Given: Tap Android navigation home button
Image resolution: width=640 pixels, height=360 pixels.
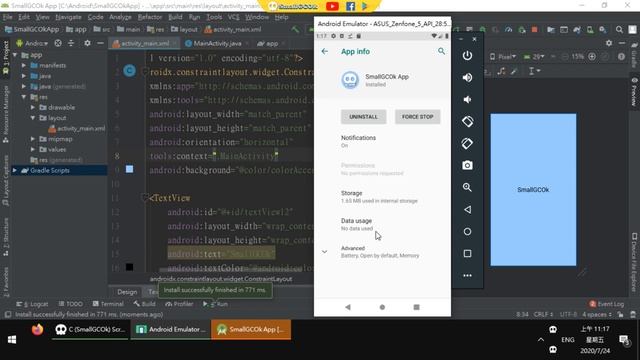Looking at the screenshot, I should [x=382, y=307].
